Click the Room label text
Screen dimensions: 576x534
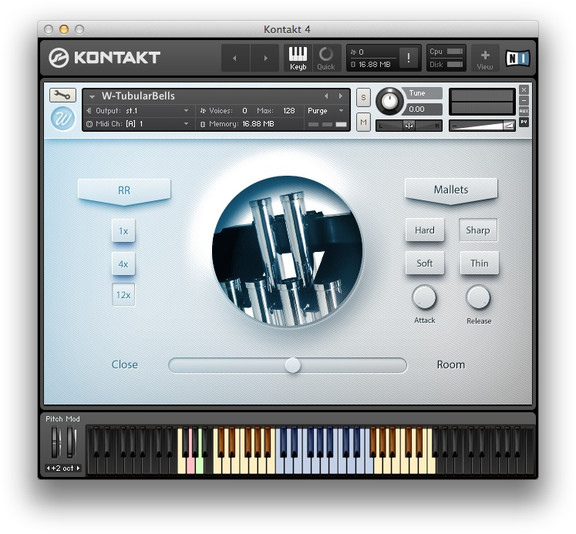[451, 365]
